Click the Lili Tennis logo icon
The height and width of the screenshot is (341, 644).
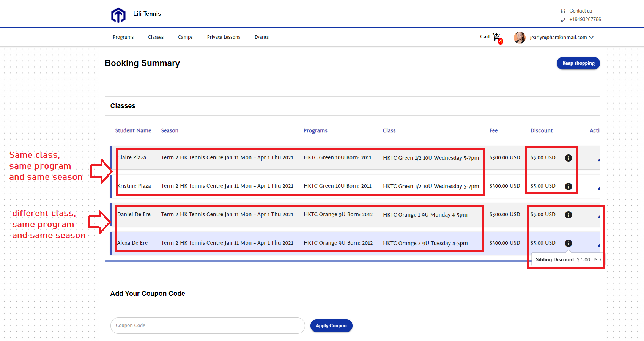click(x=118, y=15)
